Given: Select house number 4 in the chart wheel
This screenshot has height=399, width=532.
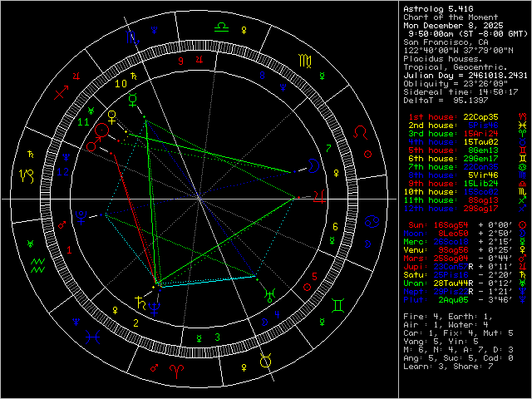Looking at the screenshot, I should coord(277,314).
